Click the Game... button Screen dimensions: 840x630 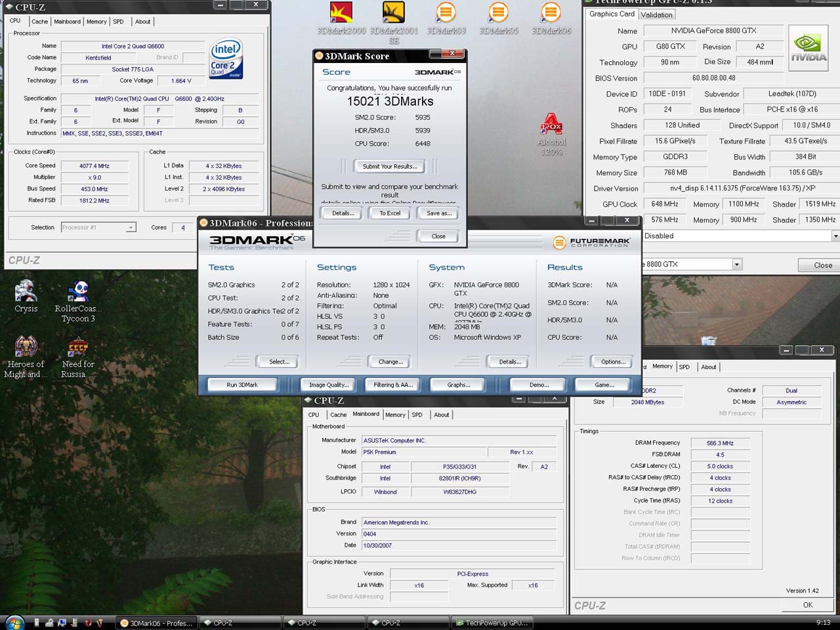tap(604, 385)
